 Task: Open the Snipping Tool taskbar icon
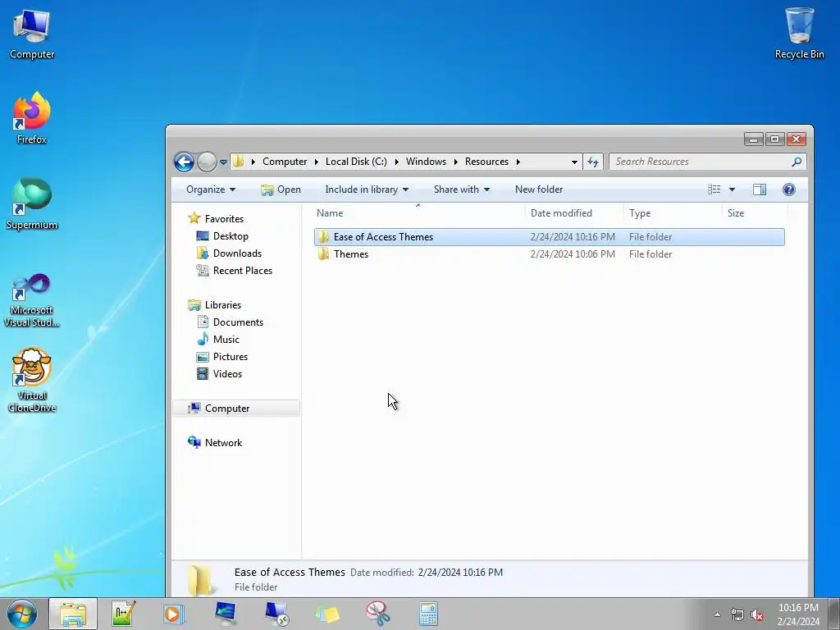(378, 614)
